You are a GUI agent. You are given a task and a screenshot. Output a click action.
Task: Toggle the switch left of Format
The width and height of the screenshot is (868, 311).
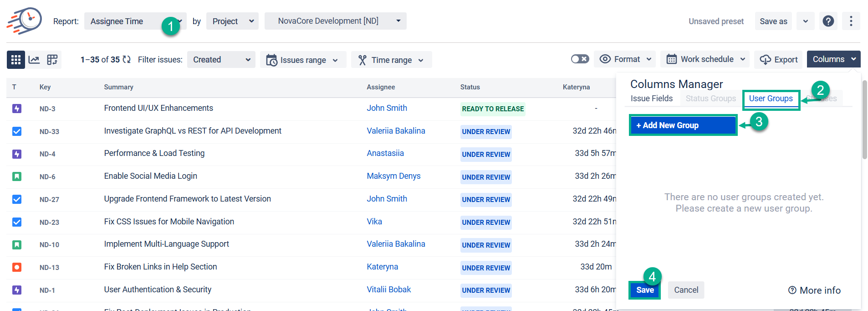click(580, 59)
